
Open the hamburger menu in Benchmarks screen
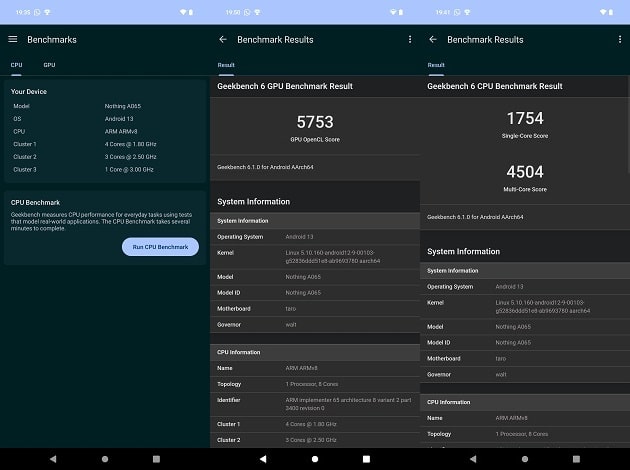click(x=13, y=39)
